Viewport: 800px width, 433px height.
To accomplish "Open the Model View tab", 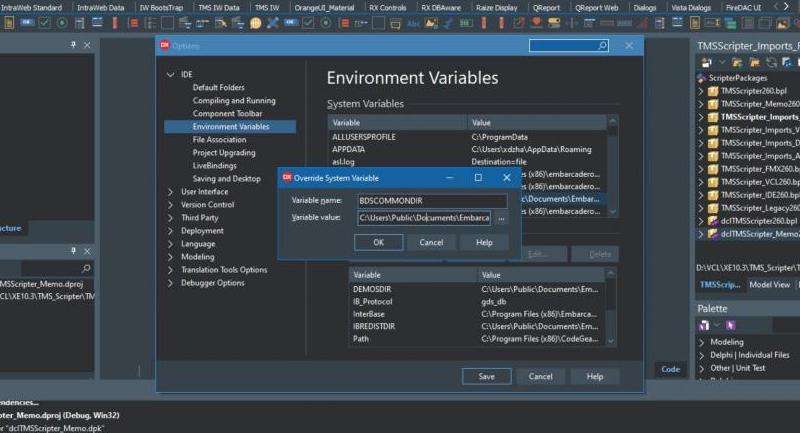I will tap(769, 285).
